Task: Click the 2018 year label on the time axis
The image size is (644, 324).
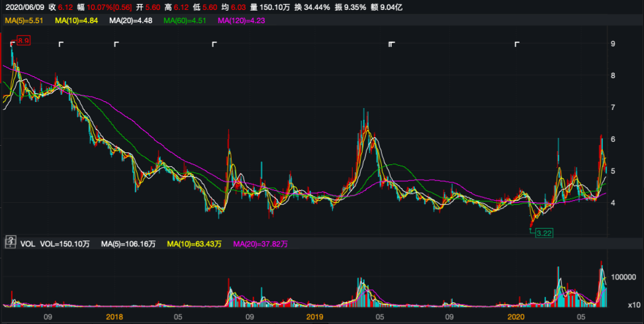Action: 115,317
